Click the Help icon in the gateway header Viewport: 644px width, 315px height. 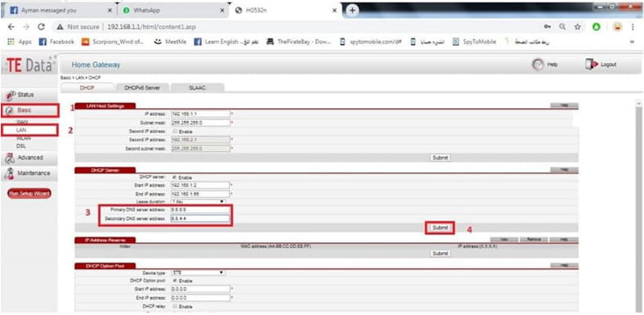point(538,65)
